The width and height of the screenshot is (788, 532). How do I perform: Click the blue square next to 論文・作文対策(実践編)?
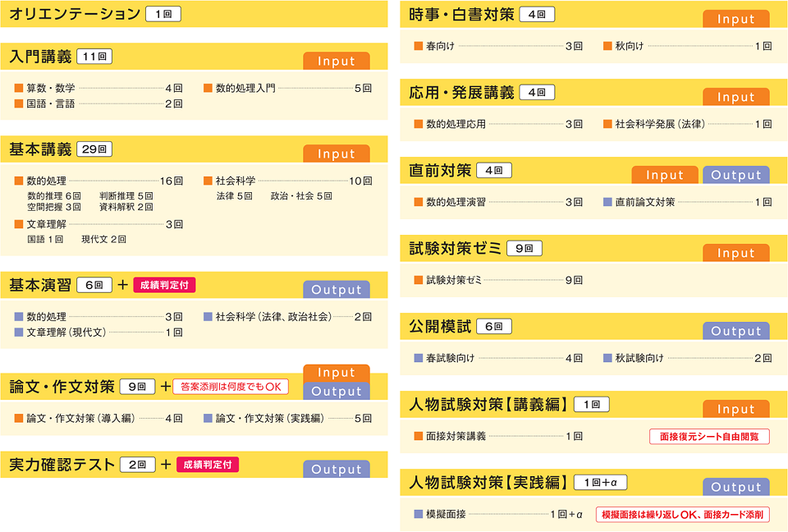208,418
